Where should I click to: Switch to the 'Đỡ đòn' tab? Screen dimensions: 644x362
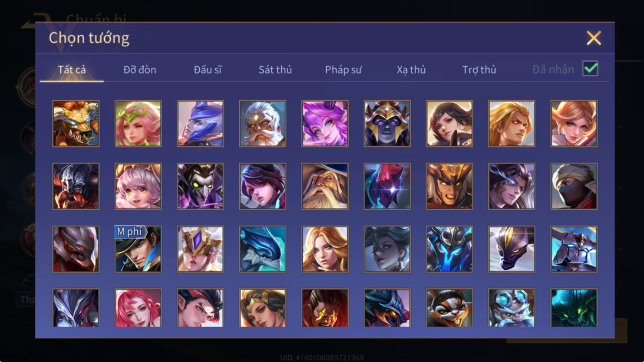pos(140,69)
